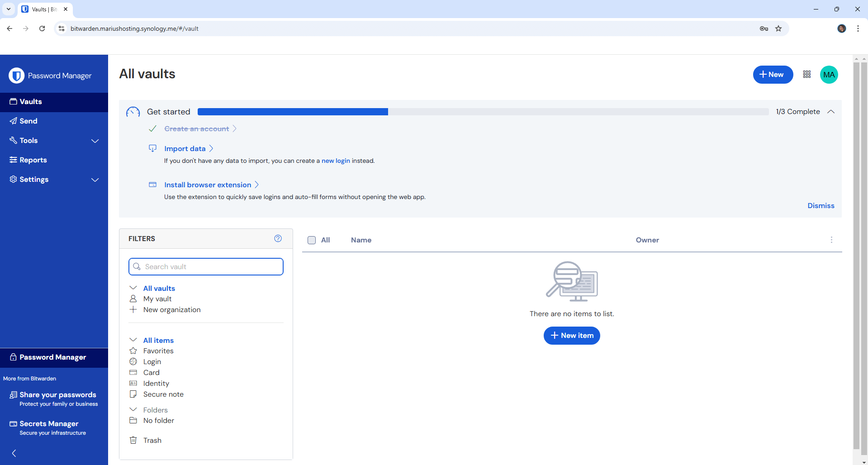Filter by Secure note
The image size is (868, 465).
point(163,394)
